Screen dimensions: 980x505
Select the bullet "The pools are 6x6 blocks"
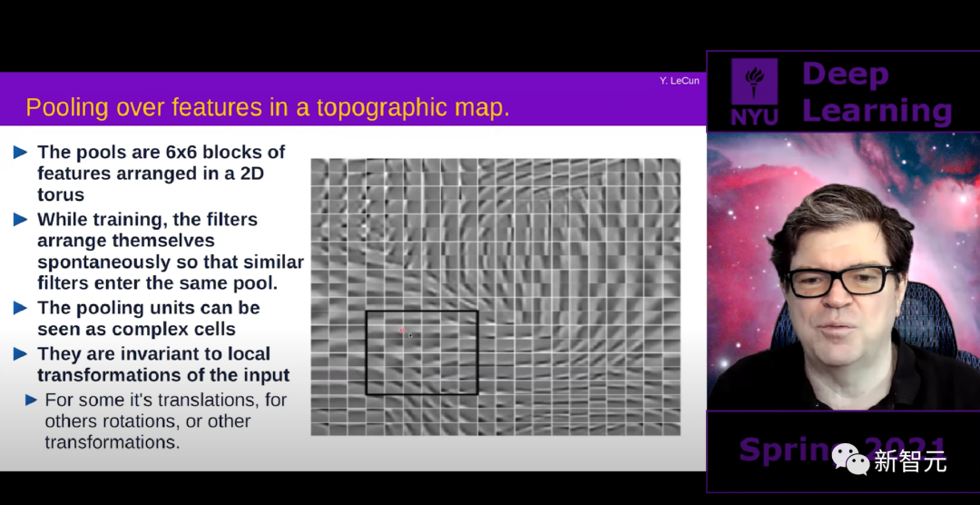(x=162, y=173)
